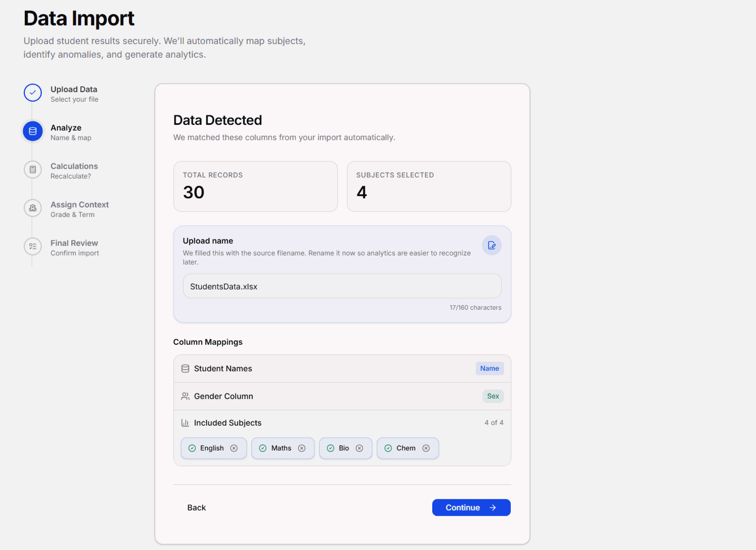Click the Included Subjects bar chart icon
This screenshot has width=756, height=550.
(185, 423)
